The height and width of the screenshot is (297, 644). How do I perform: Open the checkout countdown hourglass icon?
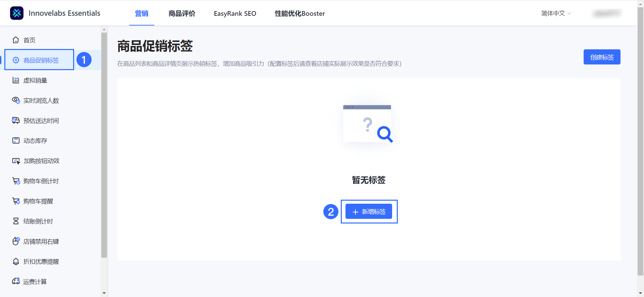click(16, 221)
